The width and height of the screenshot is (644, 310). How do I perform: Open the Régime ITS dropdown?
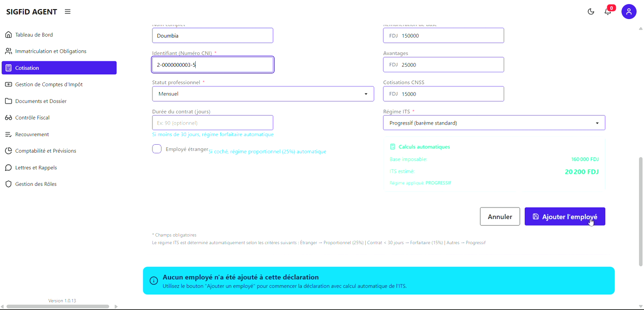click(x=494, y=123)
